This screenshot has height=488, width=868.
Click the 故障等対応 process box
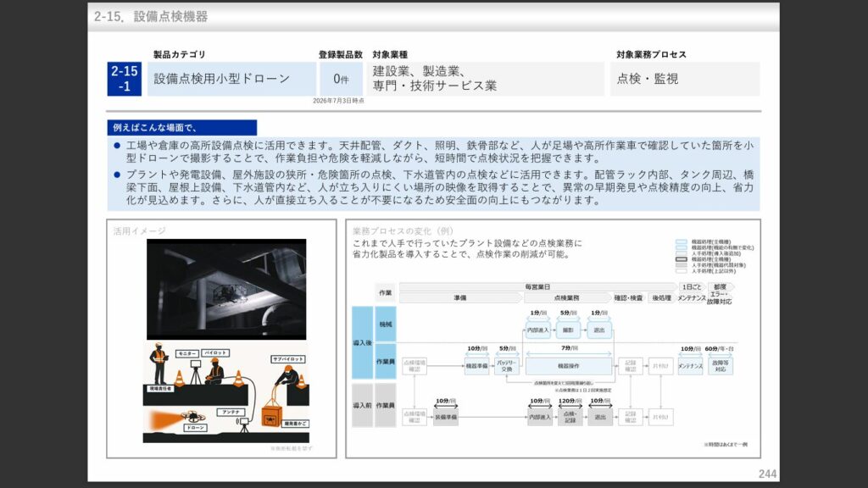(x=721, y=366)
